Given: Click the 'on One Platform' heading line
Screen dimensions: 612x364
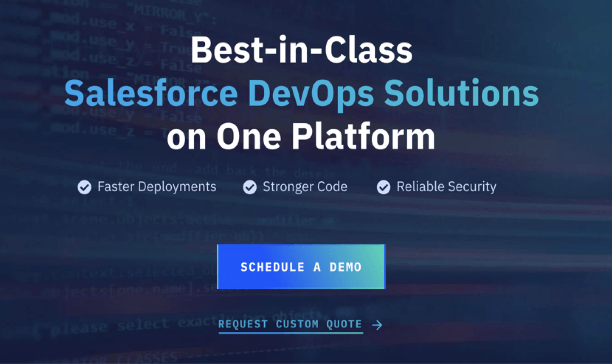Looking at the screenshot, I should (301, 137).
